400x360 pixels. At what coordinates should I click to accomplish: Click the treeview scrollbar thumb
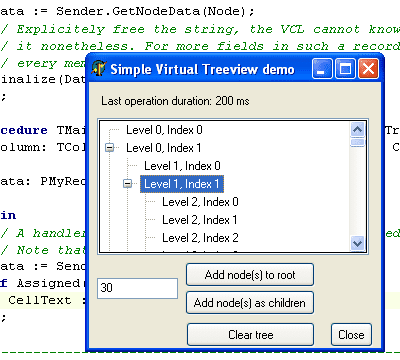(358, 142)
